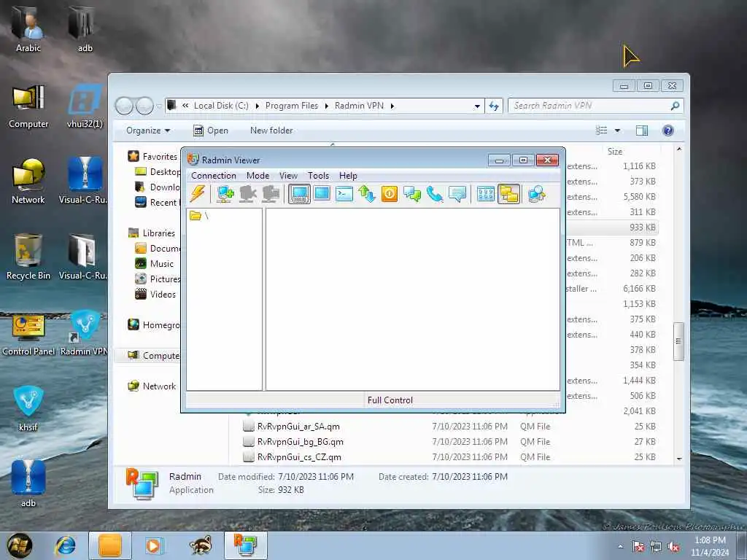The height and width of the screenshot is (560, 747).
Task: Click Program Files in address bar
Action: coord(292,106)
